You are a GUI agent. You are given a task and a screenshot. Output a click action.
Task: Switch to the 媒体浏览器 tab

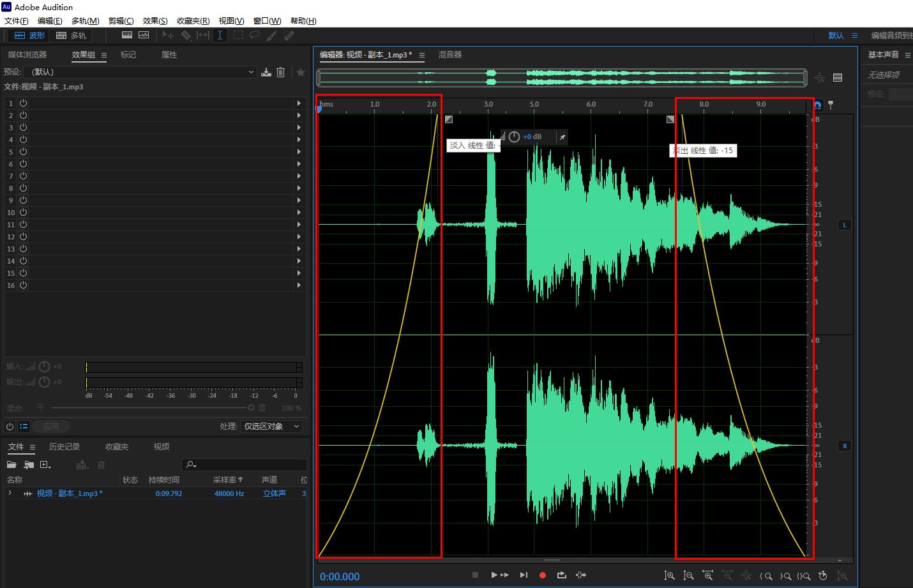tap(27, 55)
